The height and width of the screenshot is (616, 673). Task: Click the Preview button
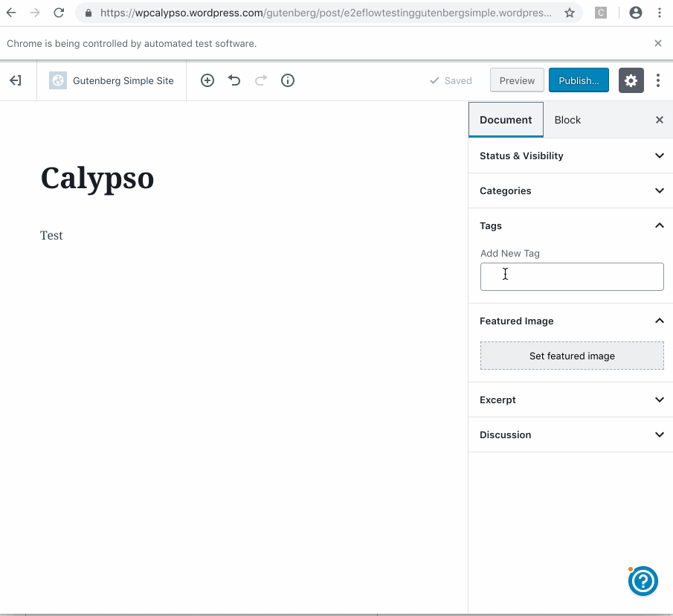517,80
